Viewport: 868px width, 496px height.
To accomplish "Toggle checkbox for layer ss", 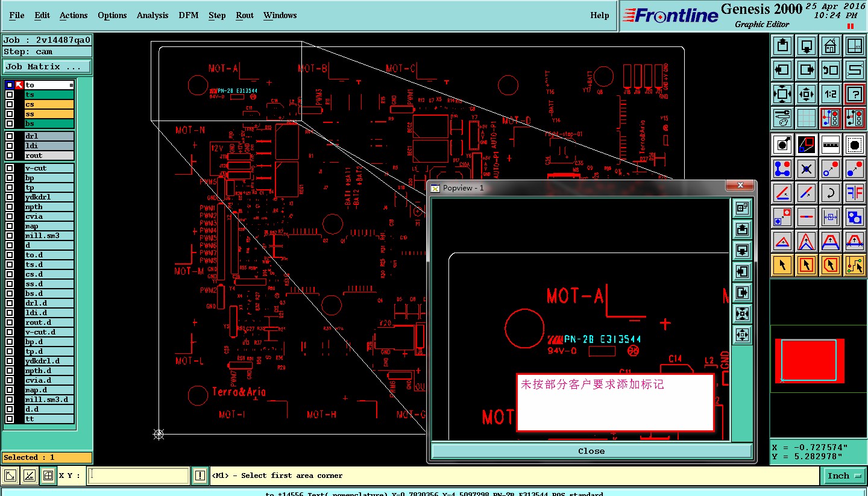I will (x=10, y=114).
